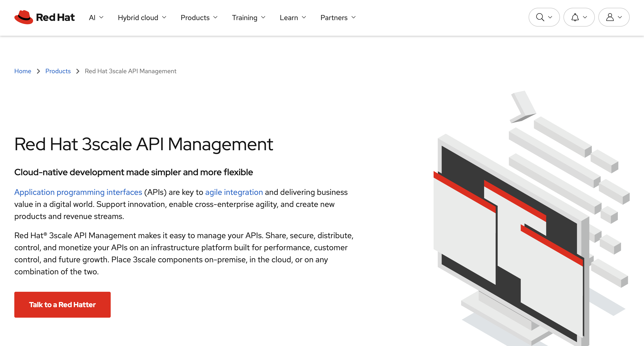
Task: Expand chevron next to bell icon
Action: coord(585,17)
